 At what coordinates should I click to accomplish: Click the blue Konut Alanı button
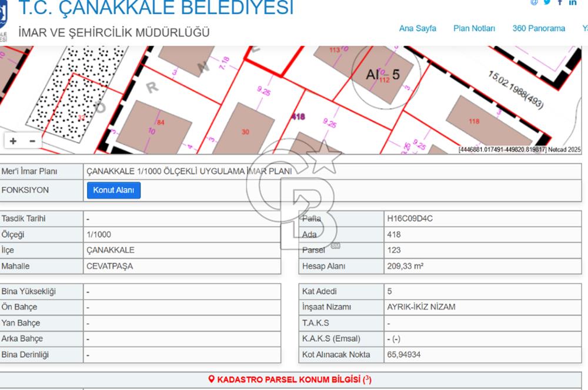pyautogui.click(x=113, y=190)
